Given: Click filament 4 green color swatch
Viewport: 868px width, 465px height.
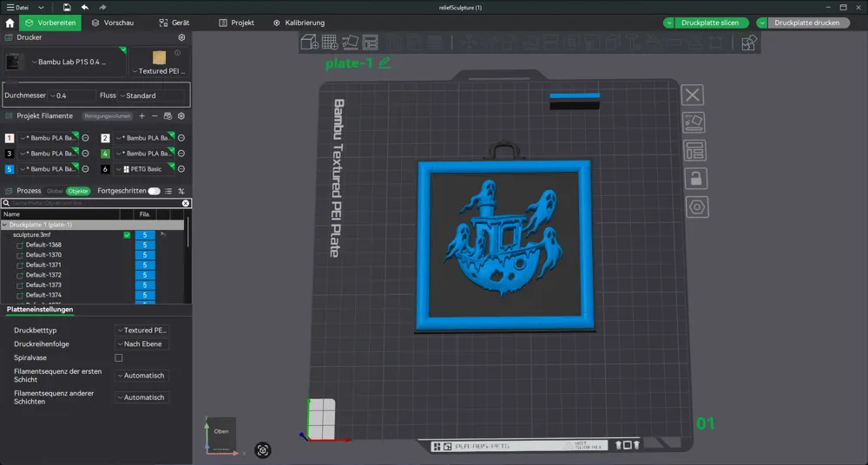Looking at the screenshot, I should 105,154.
